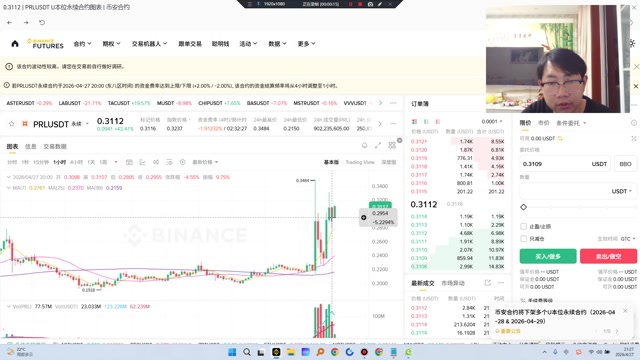
Task: Click position size slider handle
Action: pos(524,207)
